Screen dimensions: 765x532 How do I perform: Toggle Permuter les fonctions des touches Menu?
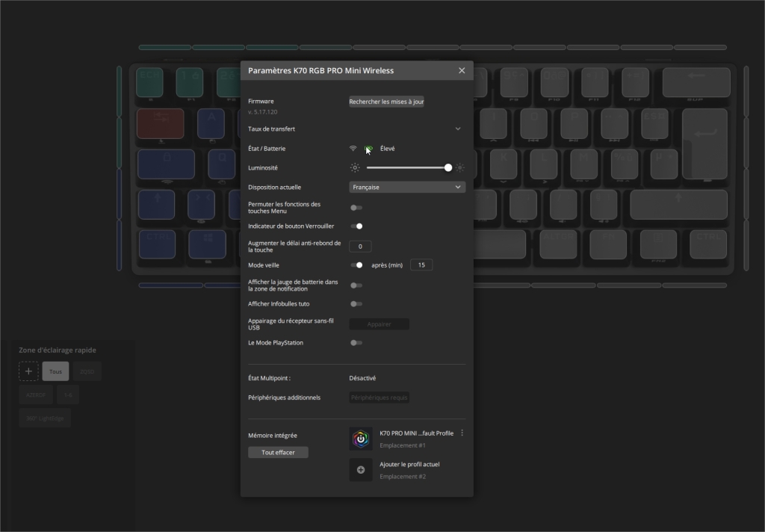(356, 208)
